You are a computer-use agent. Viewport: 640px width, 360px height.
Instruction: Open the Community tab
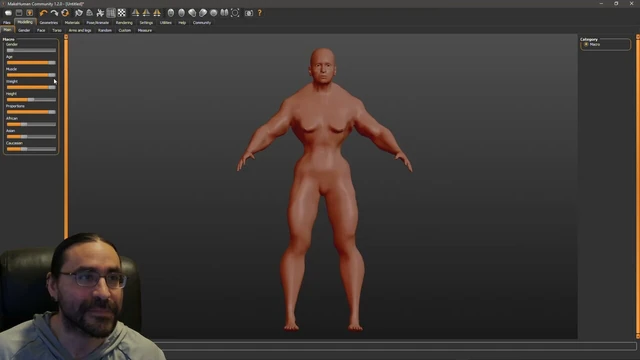(x=202, y=22)
